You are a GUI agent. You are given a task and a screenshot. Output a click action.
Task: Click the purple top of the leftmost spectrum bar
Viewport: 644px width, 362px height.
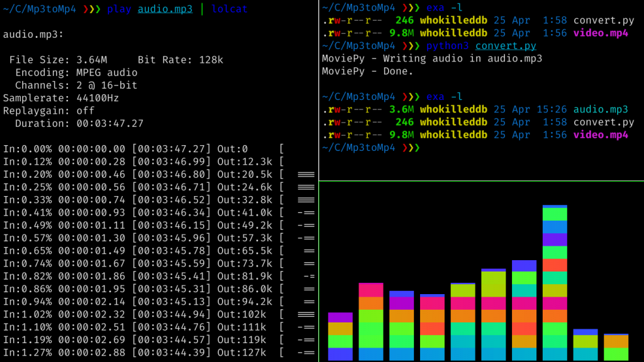pos(340,317)
